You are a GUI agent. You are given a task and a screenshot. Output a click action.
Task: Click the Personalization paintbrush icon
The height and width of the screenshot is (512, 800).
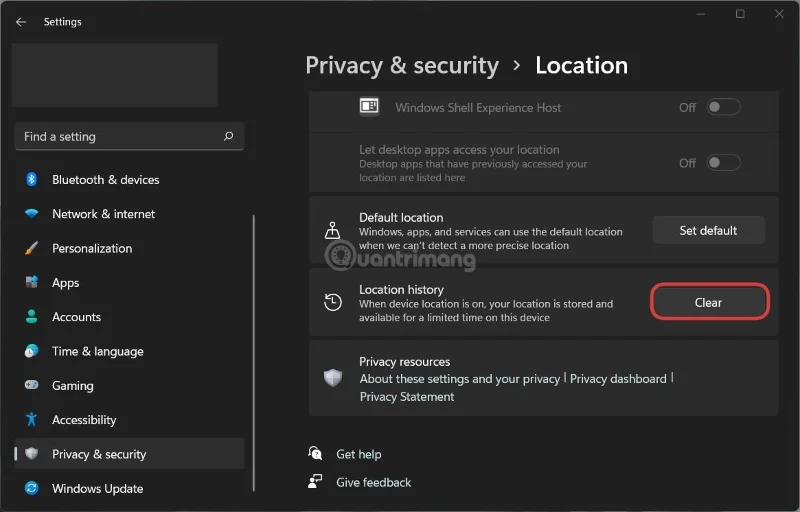(x=32, y=248)
